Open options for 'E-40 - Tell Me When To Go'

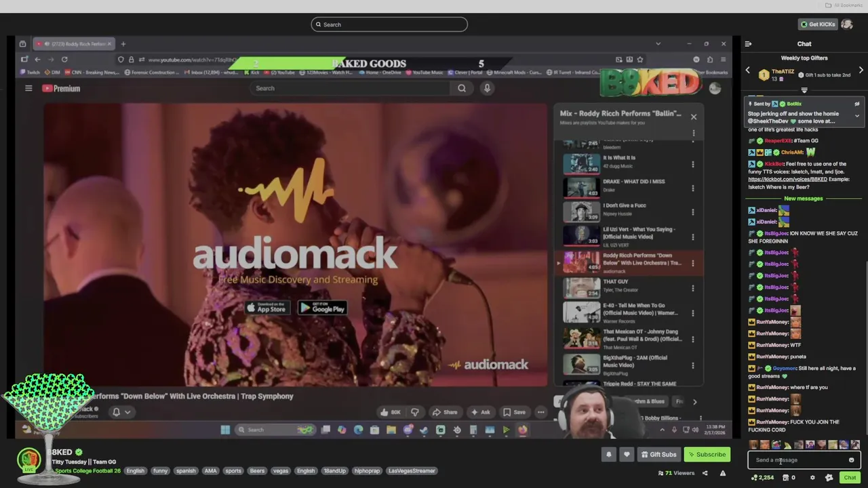[x=693, y=313]
